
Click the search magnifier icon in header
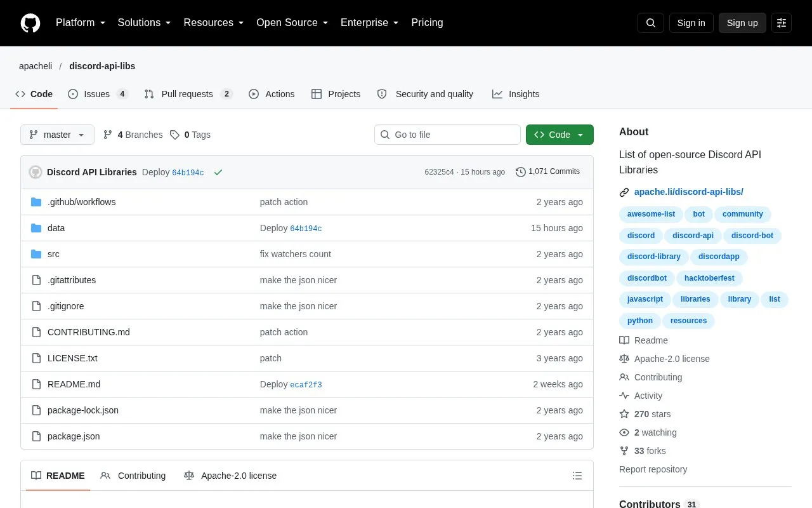[651, 23]
